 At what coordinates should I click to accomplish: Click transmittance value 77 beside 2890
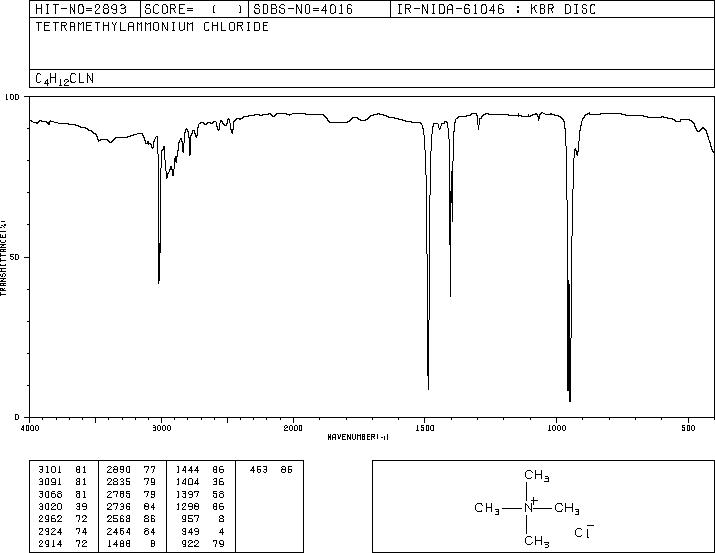tap(150, 470)
